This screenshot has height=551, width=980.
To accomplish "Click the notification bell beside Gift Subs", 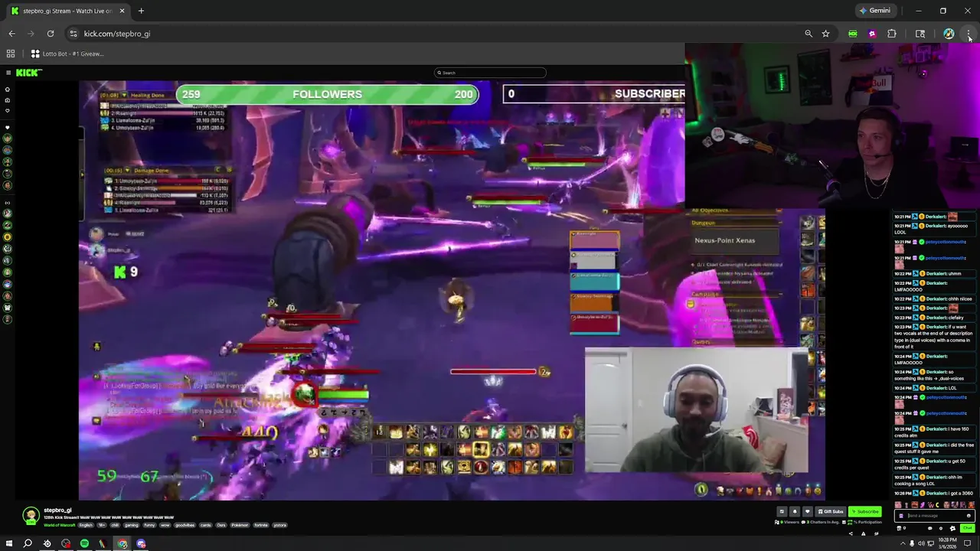I will tap(795, 511).
